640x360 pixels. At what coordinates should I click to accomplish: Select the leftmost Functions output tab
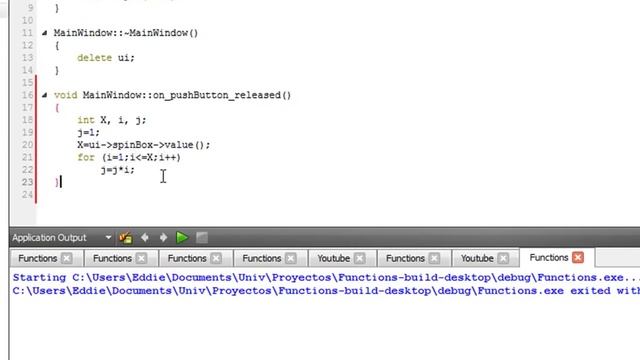pyautogui.click(x=38, y=258)
